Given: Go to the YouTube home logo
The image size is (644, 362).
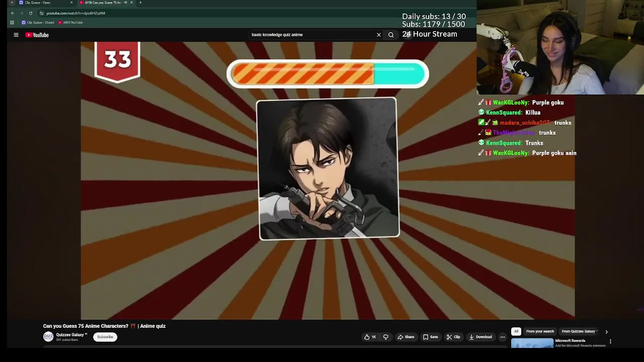Looking at the screenshot, I should pyautogui.click(x=37, y=35).
